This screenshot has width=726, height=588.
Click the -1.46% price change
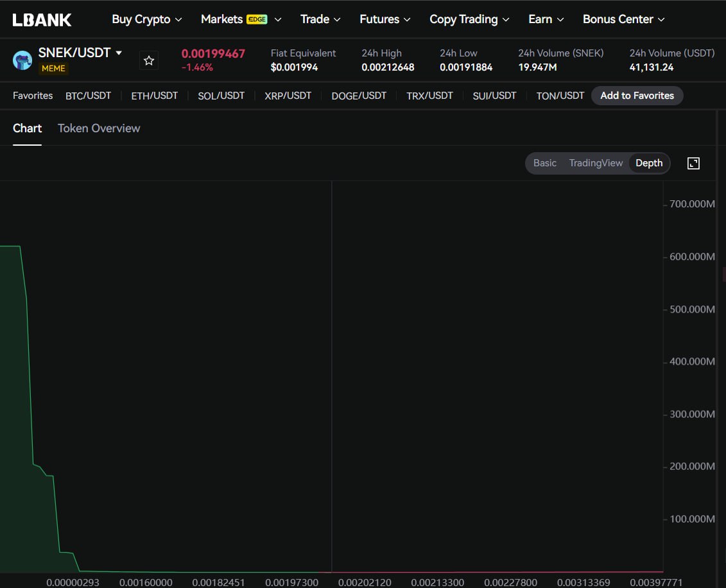[197, 67]
